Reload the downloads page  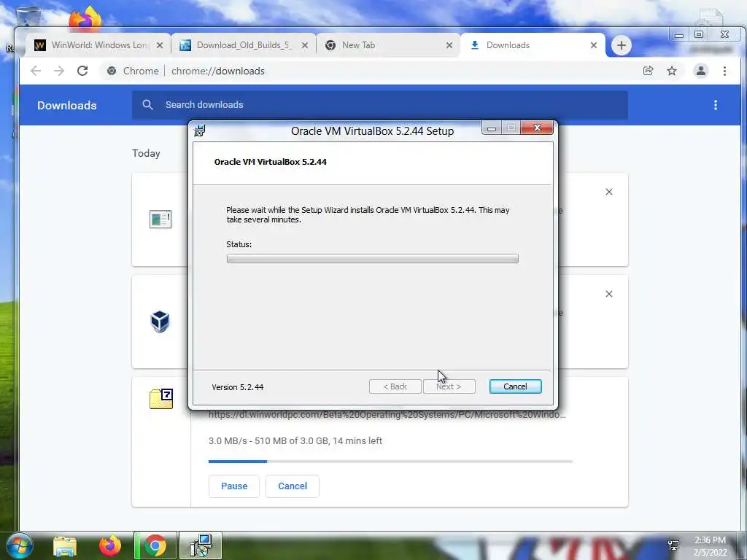point(82,71)
